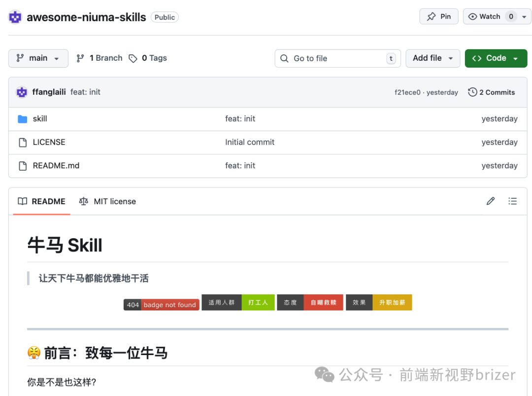
Task: Click the ffanglaili commit author avatar
Action: coord(22,92)
